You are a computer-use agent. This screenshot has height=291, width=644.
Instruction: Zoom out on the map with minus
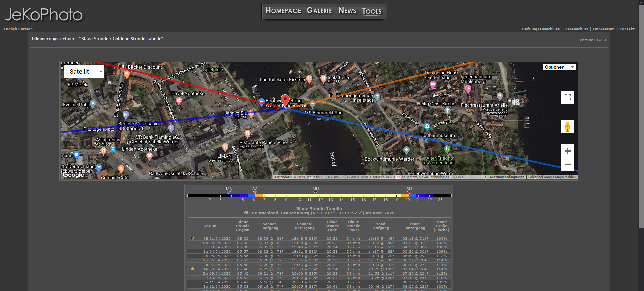pyautogui.click(x=567, y=165)
